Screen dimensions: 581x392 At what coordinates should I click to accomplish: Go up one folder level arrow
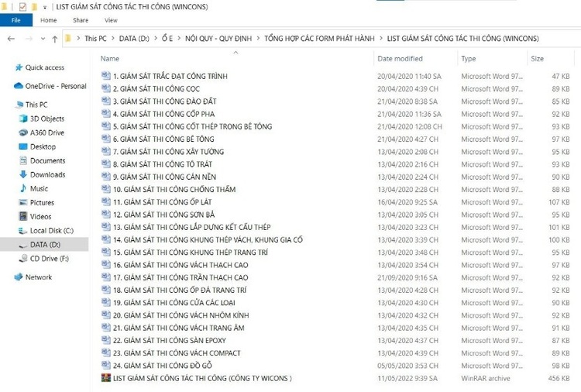click(55, 39)
